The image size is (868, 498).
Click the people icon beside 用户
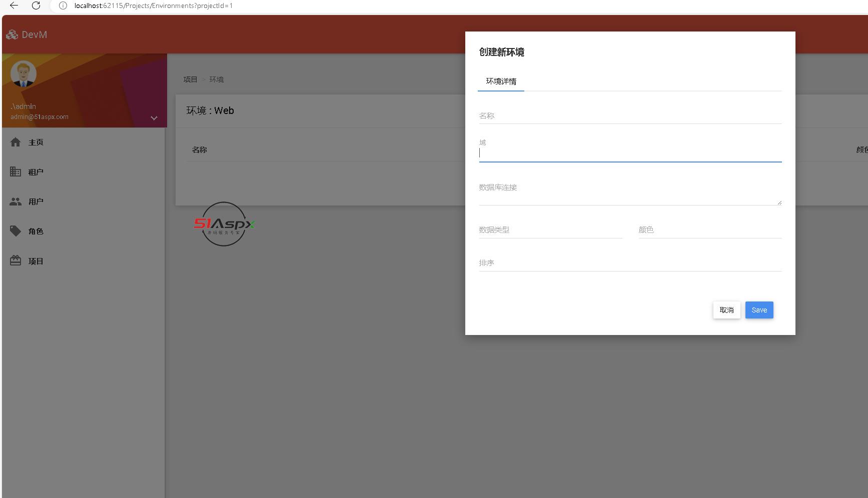(16, 201)
